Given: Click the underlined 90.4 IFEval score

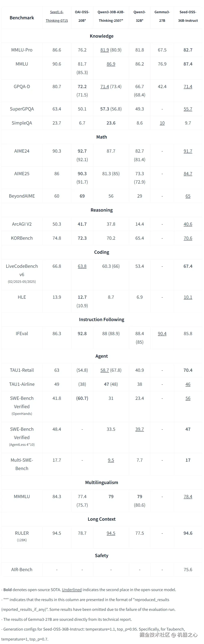Looking at the screenshot, I should (162, 333).
